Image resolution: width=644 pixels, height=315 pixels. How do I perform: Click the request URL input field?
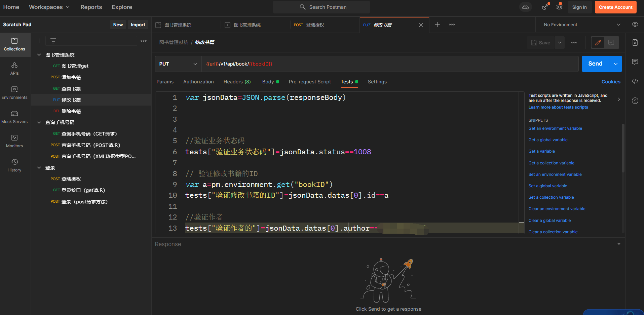[x=390, y=64]
